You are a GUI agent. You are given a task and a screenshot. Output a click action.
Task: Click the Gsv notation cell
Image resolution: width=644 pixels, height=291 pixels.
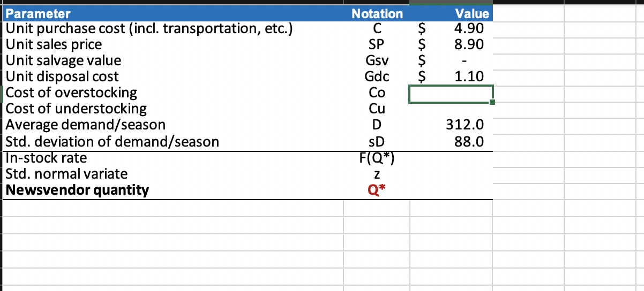377,60
